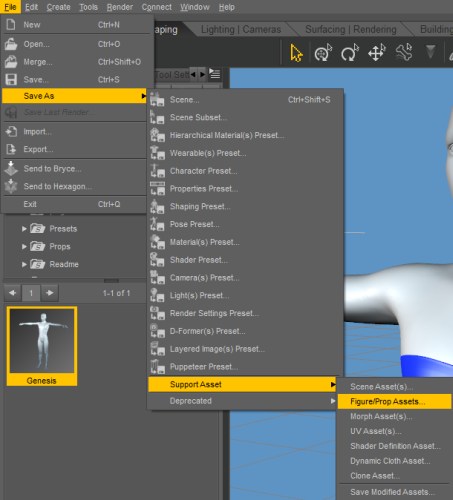Go to previous content page
The height and width of the screenshot is (500, 453).
click(13, 293)
